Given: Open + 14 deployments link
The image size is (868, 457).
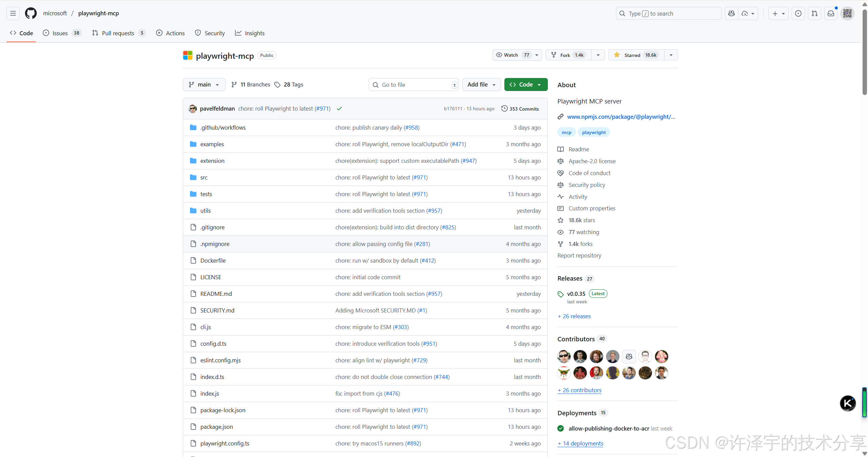Looking at the screenshot, I should tap(580, 443).
